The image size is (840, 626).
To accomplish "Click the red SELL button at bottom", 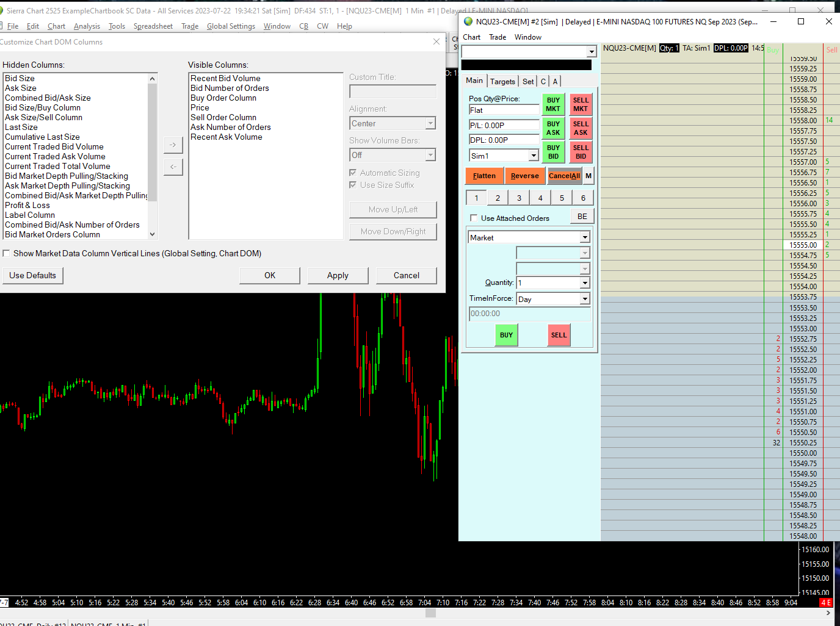I will [x=559, y=335].
